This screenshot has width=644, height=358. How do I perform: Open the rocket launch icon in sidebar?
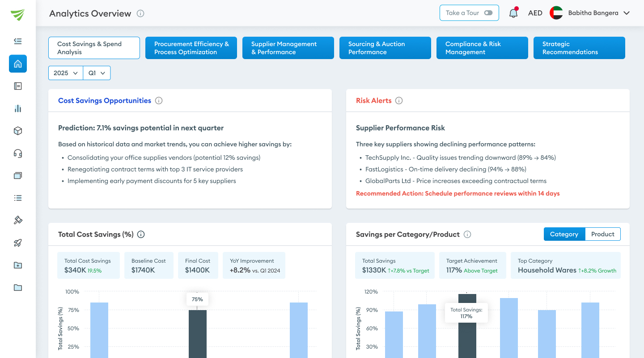(18, 243)
